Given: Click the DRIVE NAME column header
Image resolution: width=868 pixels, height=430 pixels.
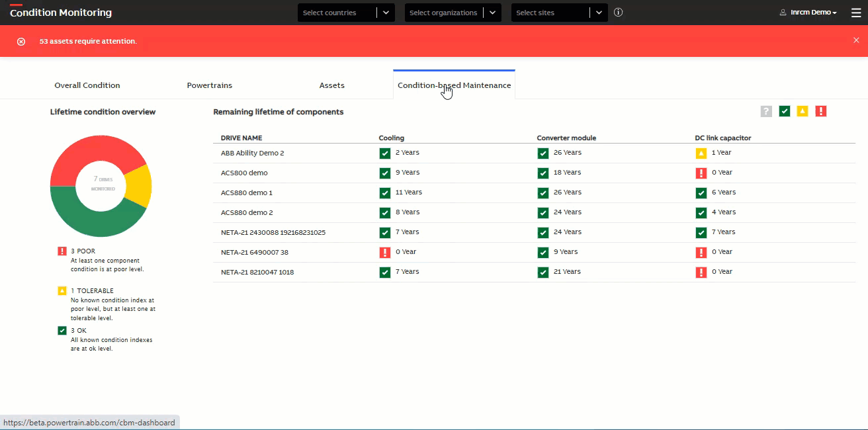Looking at the screenshot, I should [x=241, y=138].
